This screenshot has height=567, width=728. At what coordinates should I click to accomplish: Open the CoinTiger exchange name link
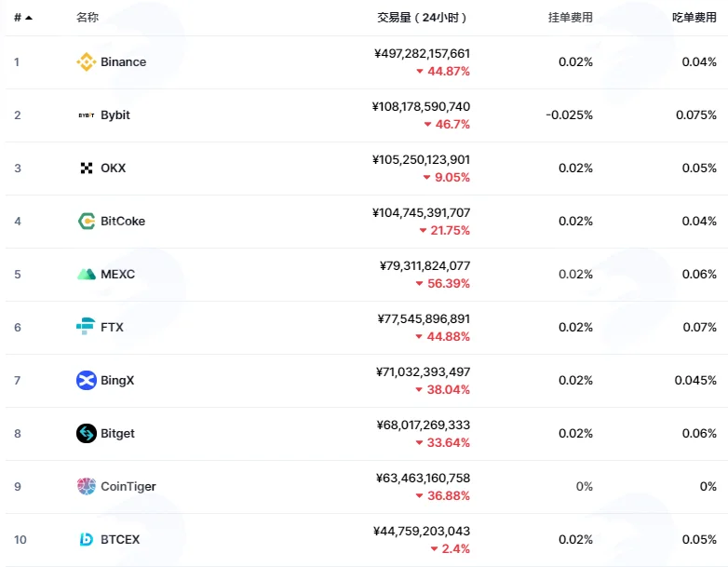click(x=128, y=486)
